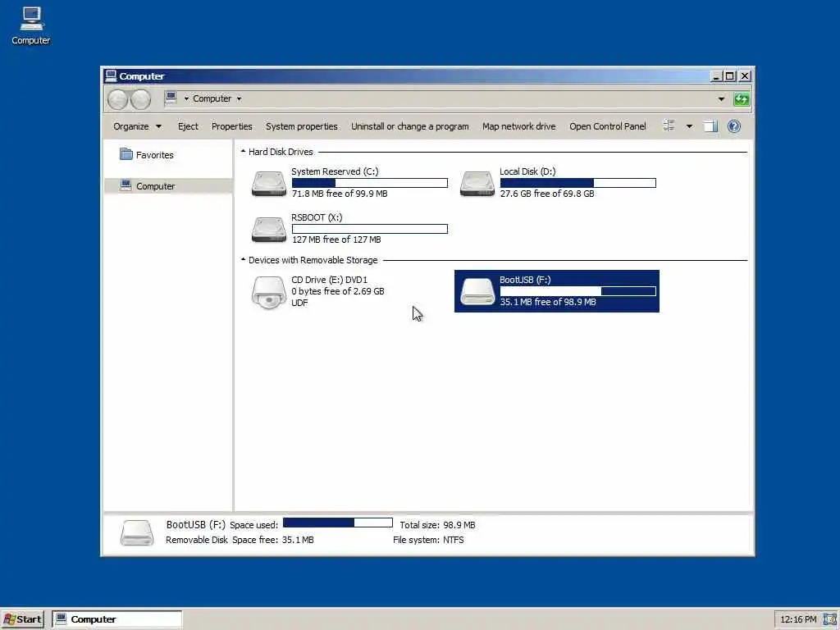Screen dimensions: 840x630
Task: Toggle the preview pane icon
Action: pos(710,126)
